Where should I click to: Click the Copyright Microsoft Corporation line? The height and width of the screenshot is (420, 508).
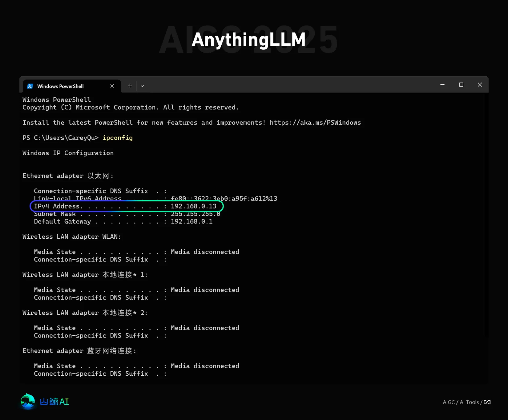click(x=131, y=107)
